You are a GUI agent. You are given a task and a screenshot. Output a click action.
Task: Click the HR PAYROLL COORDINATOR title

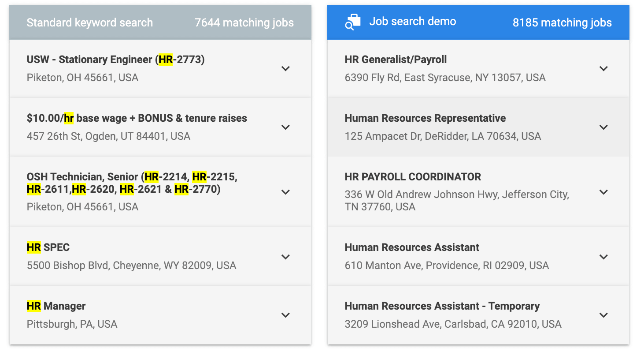413,177
